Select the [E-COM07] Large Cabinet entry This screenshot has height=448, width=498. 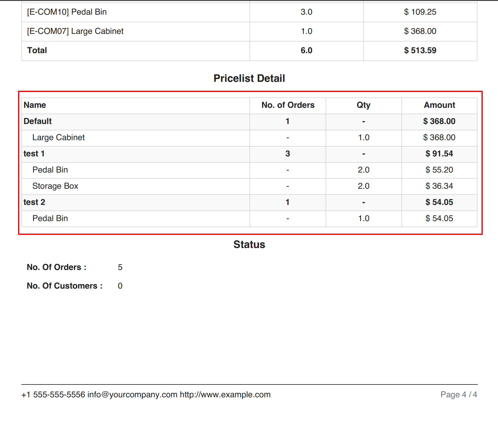(x=75, y=31)
